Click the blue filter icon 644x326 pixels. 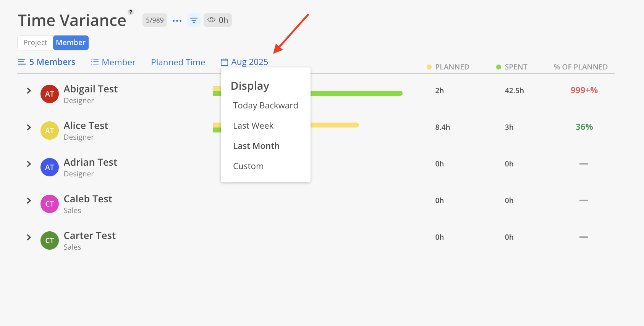pyautogui.click(x=194, y=20)
